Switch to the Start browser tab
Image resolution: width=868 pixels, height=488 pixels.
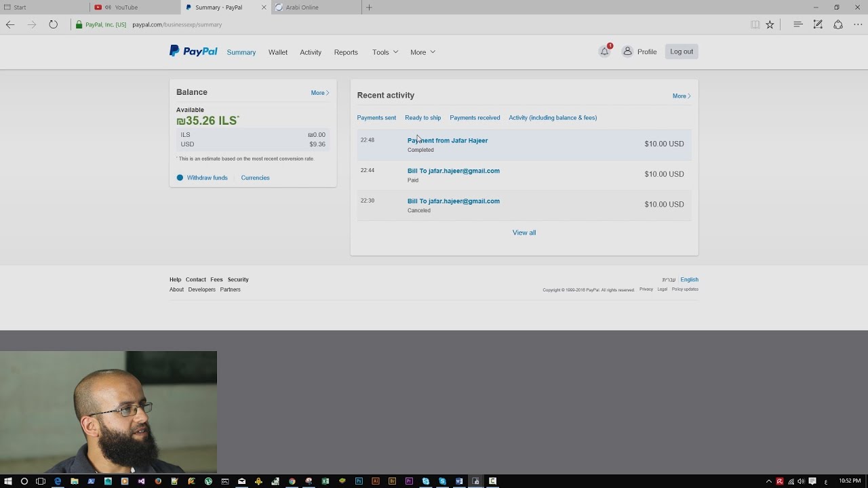[x=45, y=7]
